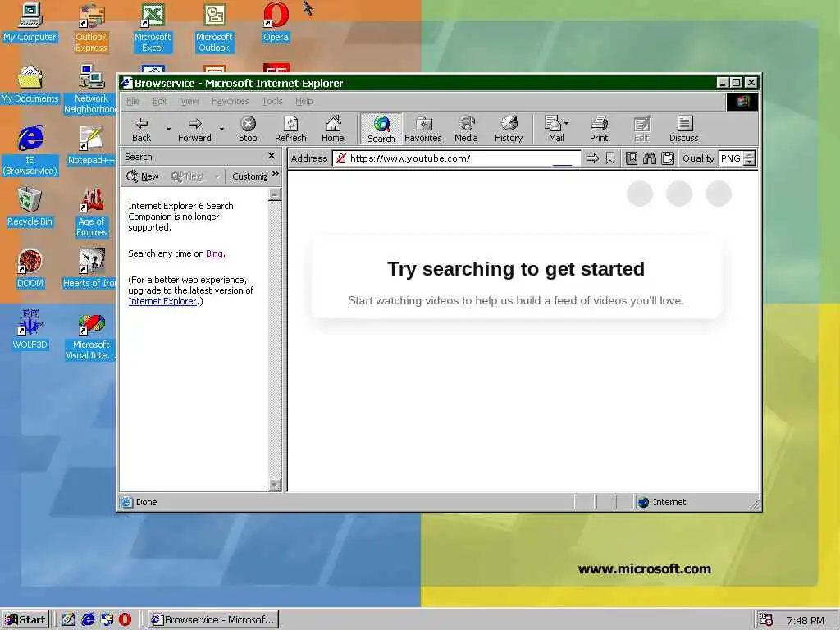
Task: Click the address bar URL field
Action: (x=456, y=158)
